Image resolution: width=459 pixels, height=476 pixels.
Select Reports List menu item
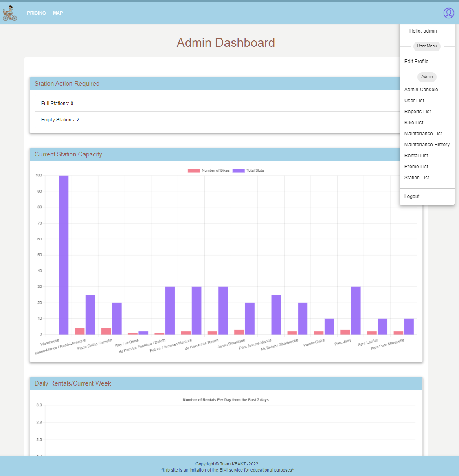[417, 112]
